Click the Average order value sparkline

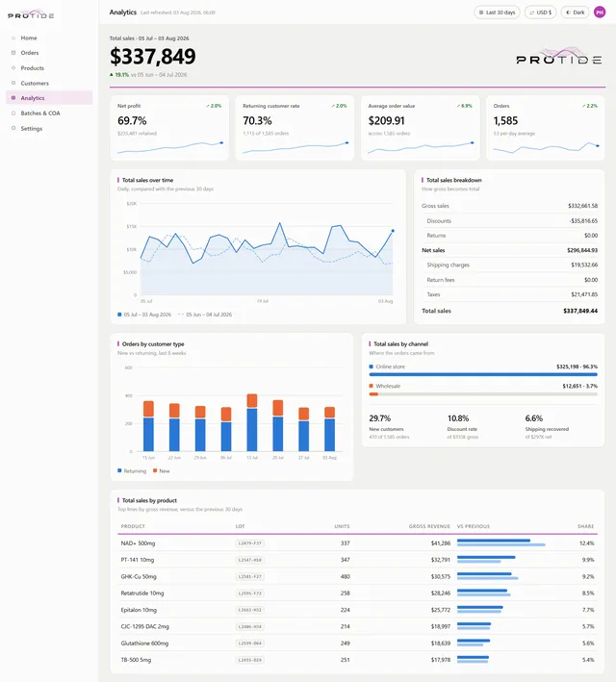[x=421, y=148]
